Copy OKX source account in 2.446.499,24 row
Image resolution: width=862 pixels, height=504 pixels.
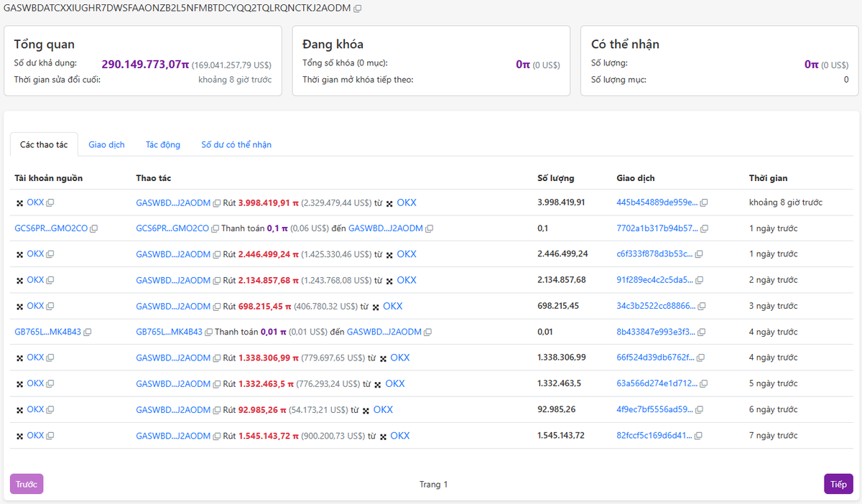pos(50,254)
